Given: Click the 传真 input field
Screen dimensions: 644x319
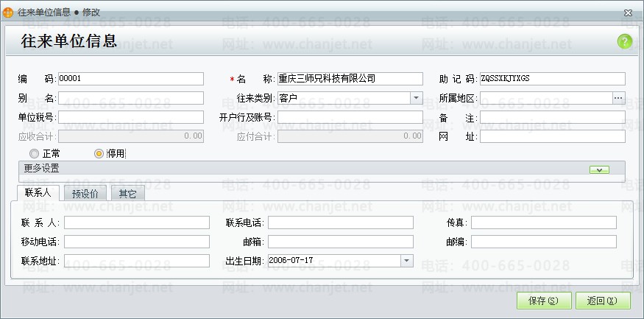Looking at the screenshot, I should (x=544, y=222).
